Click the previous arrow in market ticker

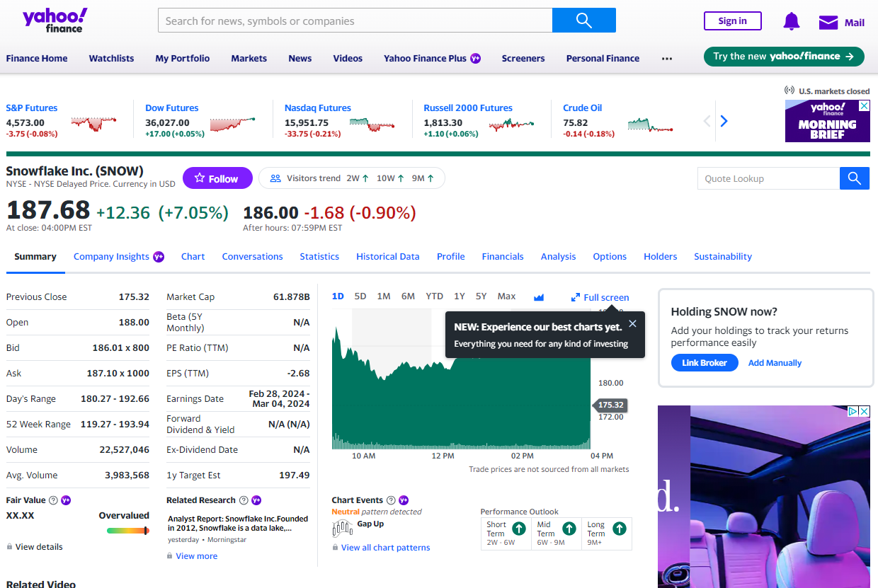(x=707, y=121)
